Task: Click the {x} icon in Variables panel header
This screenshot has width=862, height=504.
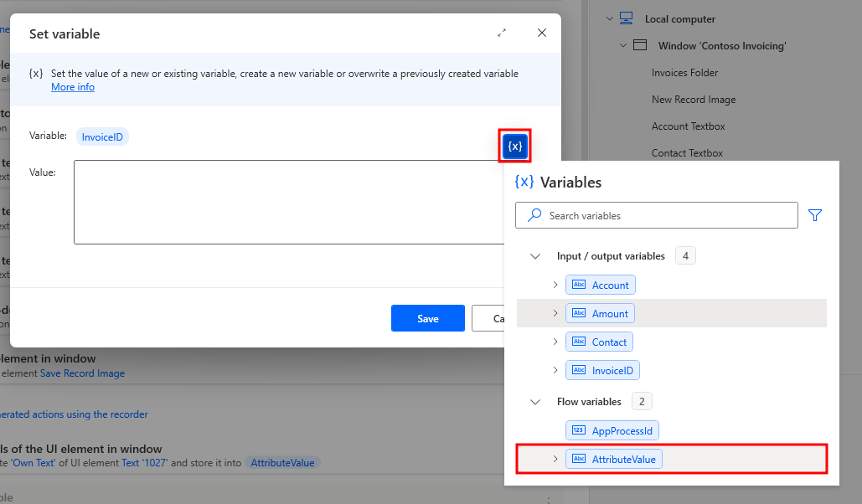Action: point(525,182)
